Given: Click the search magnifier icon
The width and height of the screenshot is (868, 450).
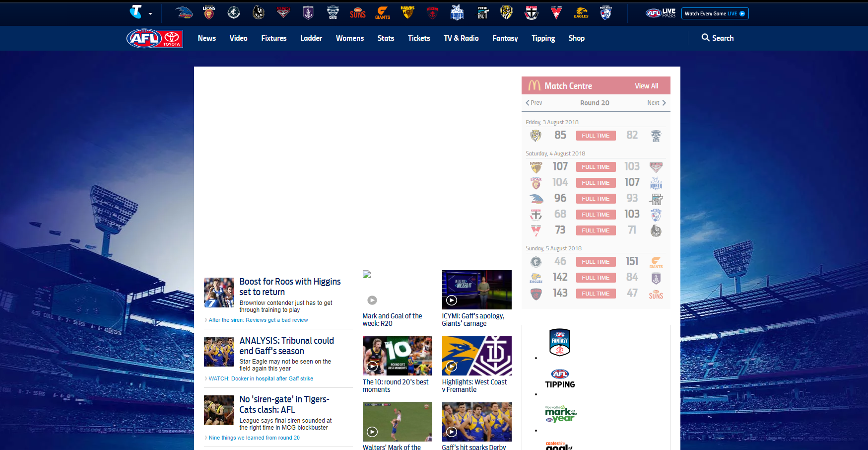Looking at the screenshot, I should pyautogui.click(x=705, y=38).
